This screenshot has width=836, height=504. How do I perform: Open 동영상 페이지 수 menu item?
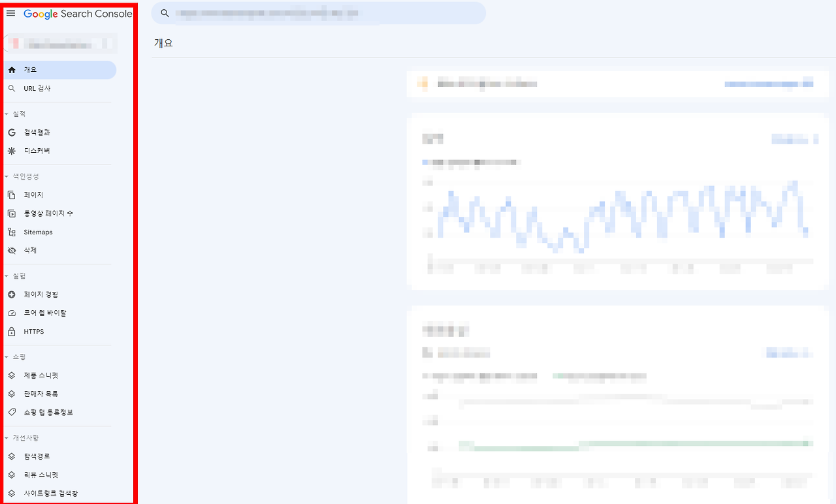(60, 213)
